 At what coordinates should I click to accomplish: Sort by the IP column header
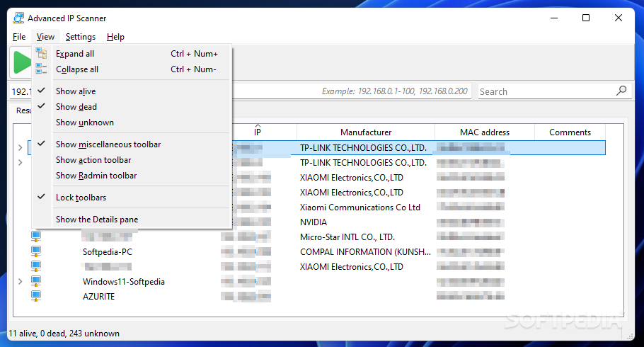258,132
